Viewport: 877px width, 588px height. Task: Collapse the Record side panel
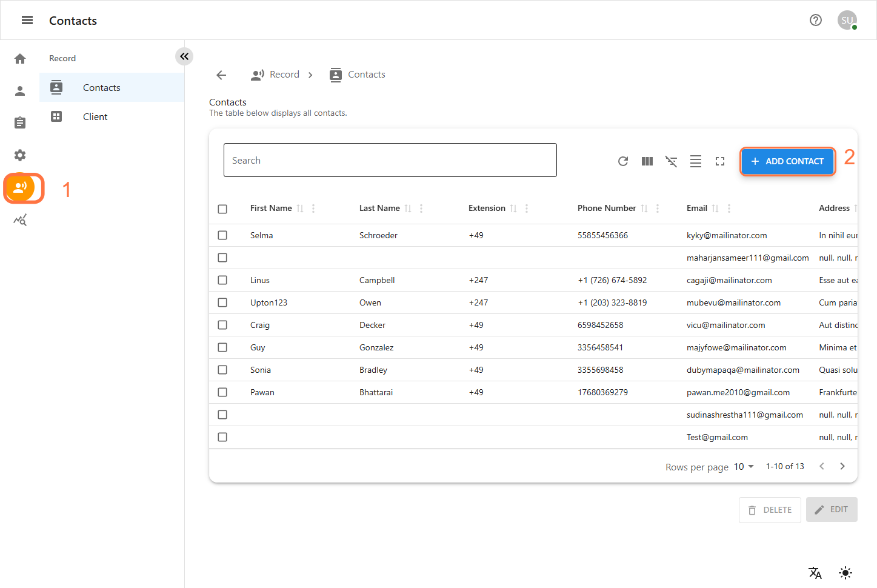(x=184, y=56)
